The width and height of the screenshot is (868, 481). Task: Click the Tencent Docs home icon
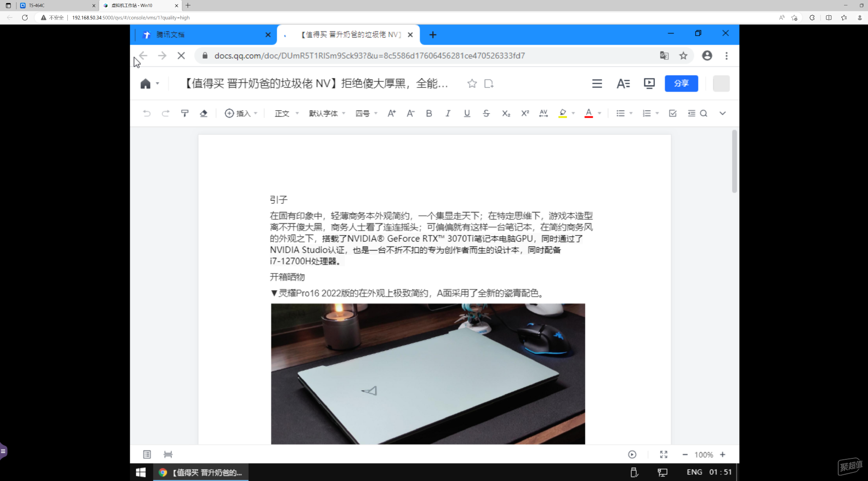[145, 84]
